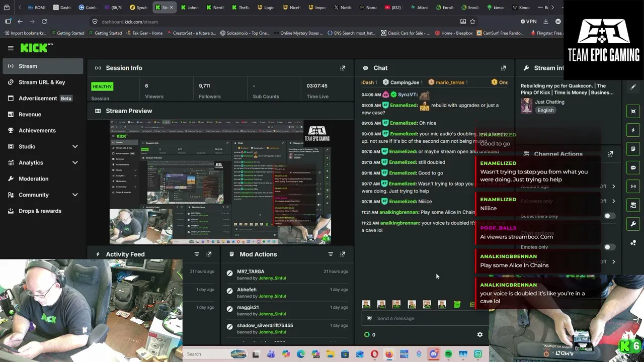
Task: Click the Kick logo
Action: (x=36, y=48)
